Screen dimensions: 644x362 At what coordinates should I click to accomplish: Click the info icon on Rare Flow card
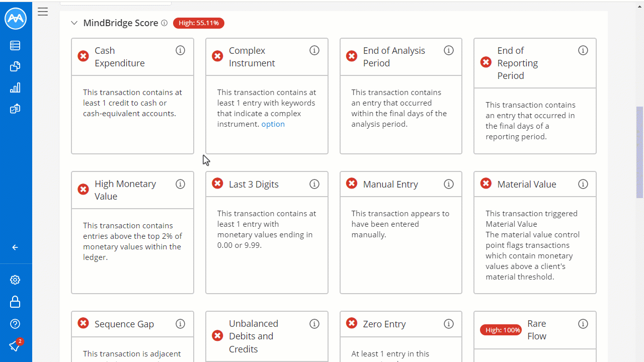pos(583,324)
